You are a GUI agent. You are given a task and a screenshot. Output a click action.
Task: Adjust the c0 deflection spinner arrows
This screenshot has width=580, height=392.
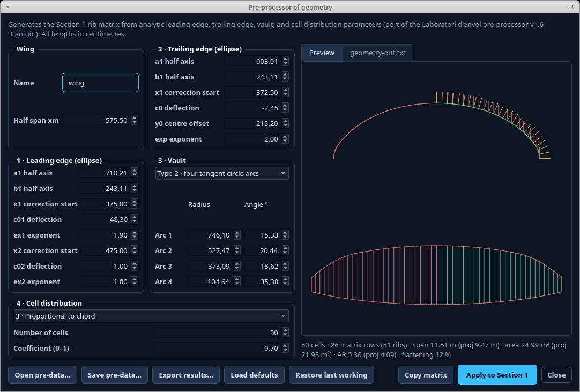click(x=285, y=108)
